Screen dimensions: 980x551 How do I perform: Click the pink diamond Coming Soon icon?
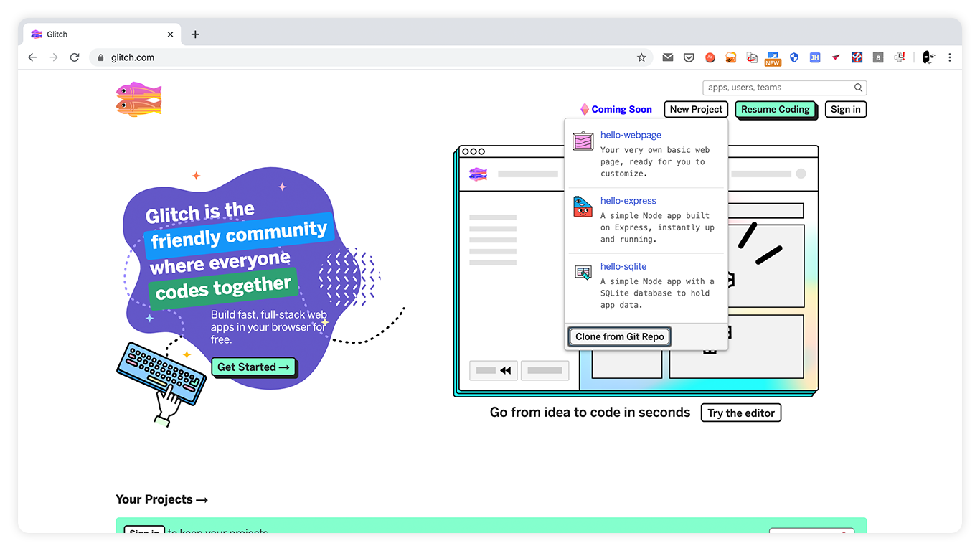point(585,109)
